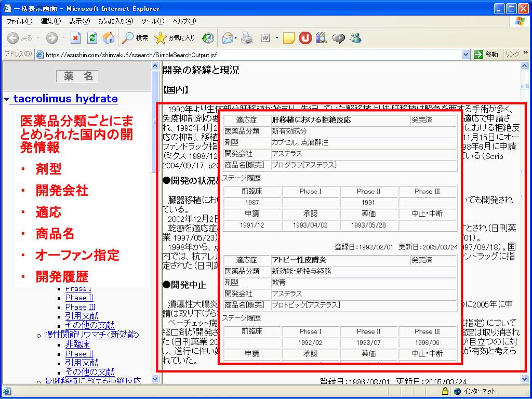
Task: Expand the forward button history dropdown arrow
Action: point(63,38)
